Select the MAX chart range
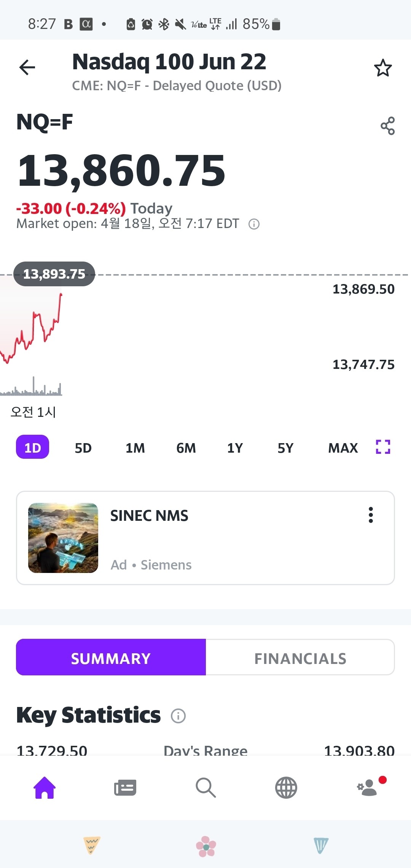 (x=343, y=448)
